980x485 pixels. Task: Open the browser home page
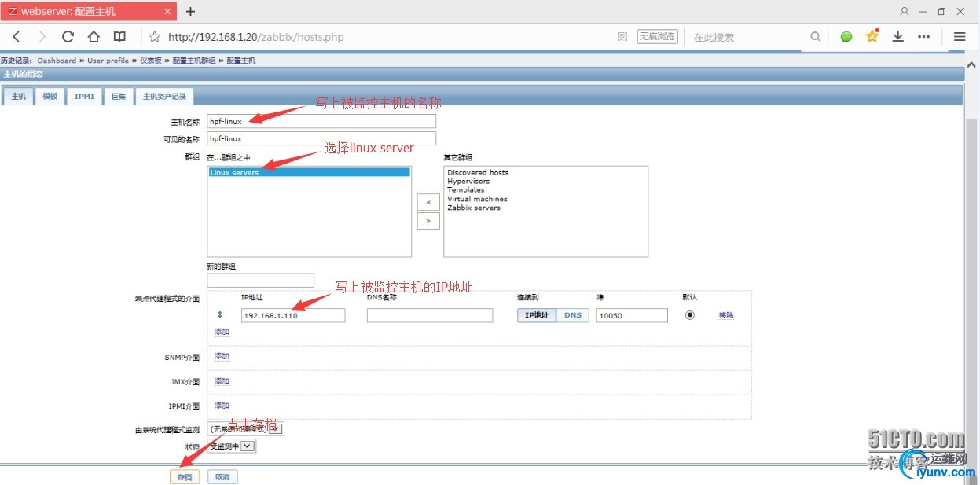coord(94,37)
